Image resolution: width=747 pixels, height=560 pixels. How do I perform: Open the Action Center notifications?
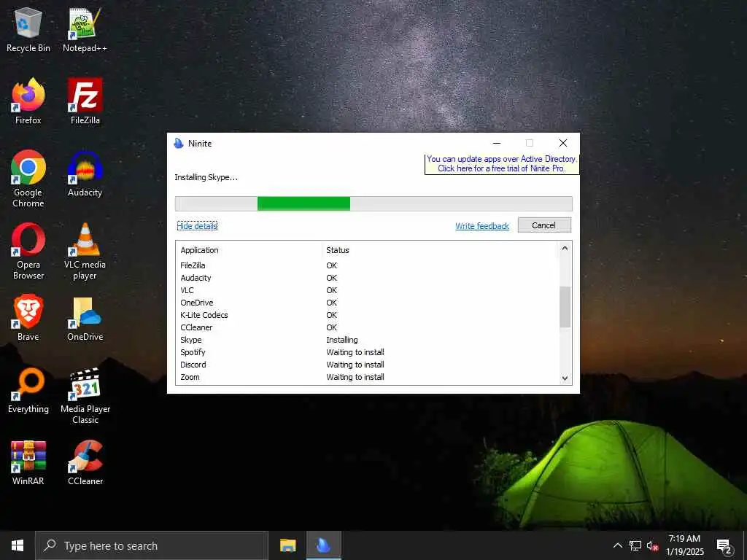[x=724, y=545]
